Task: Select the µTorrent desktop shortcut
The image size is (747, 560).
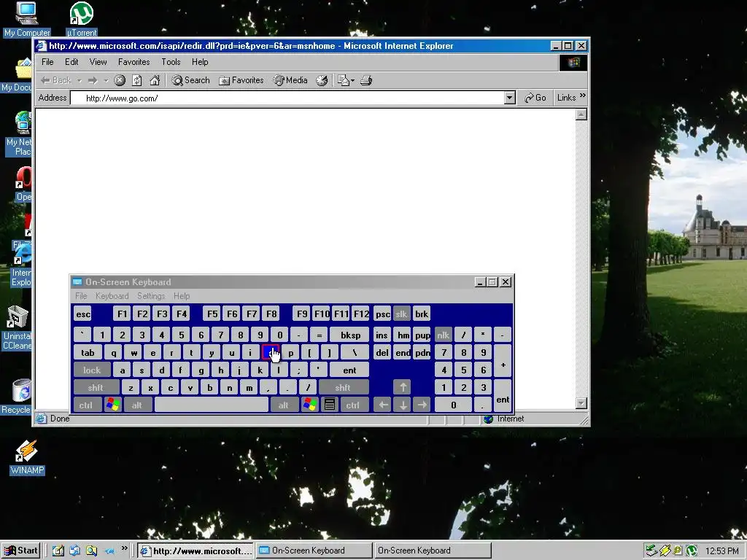Action: [x=82, y=20]
